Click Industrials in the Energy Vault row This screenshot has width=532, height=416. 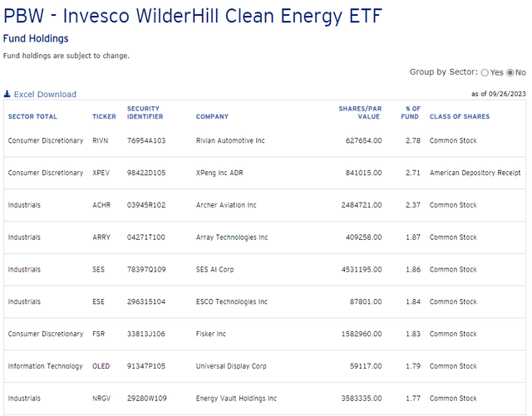pyautogui.click(x=24, y=398)
